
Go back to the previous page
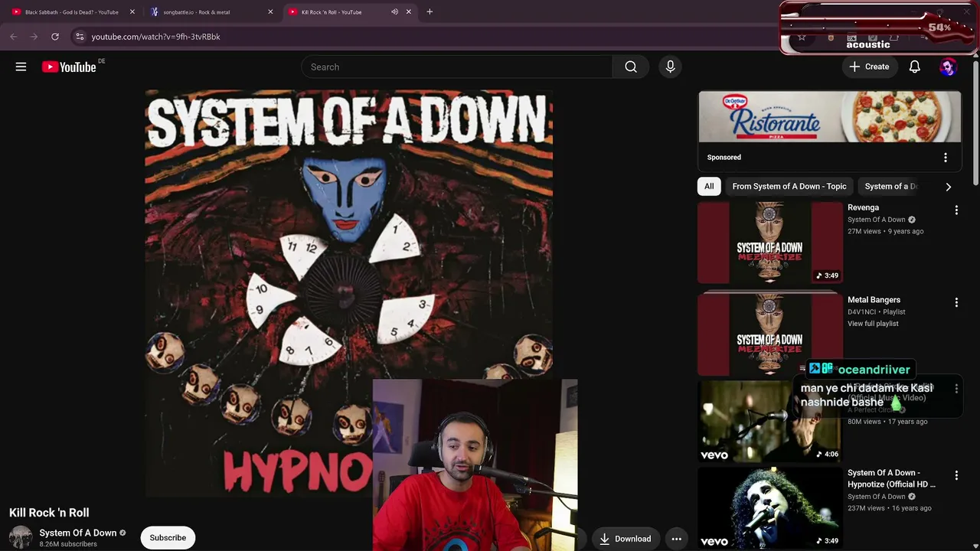(x=14, y=37)
